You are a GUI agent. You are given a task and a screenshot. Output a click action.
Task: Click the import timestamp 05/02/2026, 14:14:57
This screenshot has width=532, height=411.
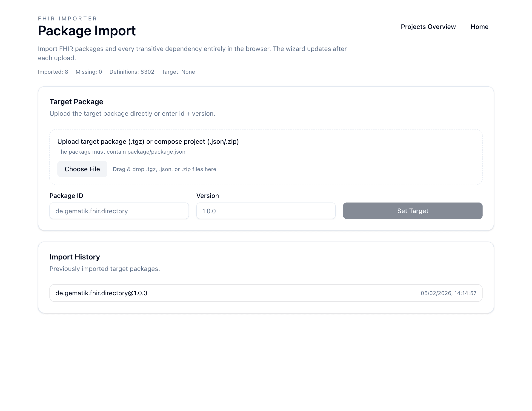pos(449,293)
